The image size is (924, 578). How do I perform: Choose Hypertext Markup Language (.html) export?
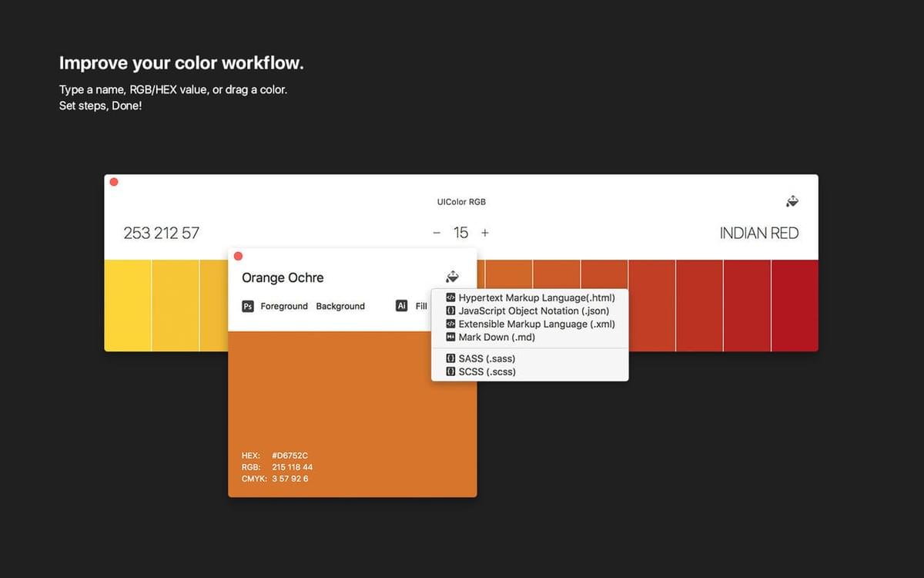530,297
